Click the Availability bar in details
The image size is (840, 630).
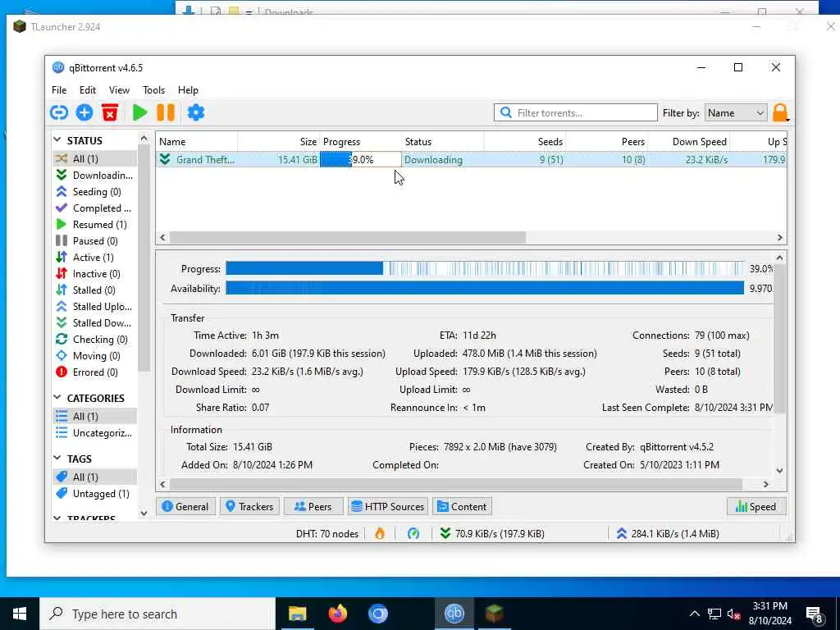click(485, 288)
